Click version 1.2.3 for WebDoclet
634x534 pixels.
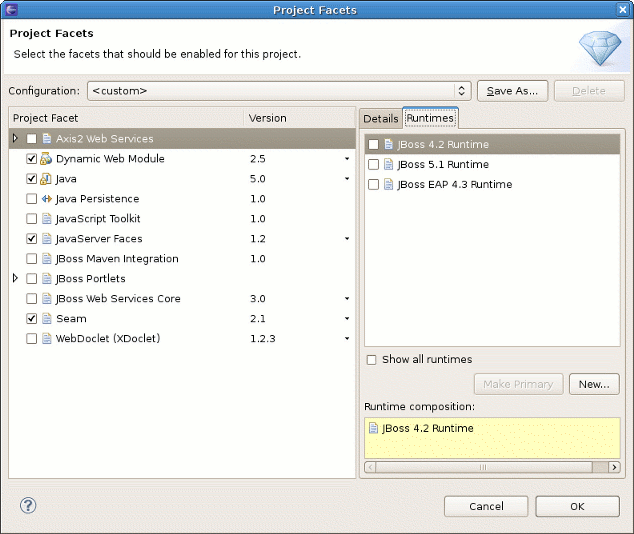262,338
